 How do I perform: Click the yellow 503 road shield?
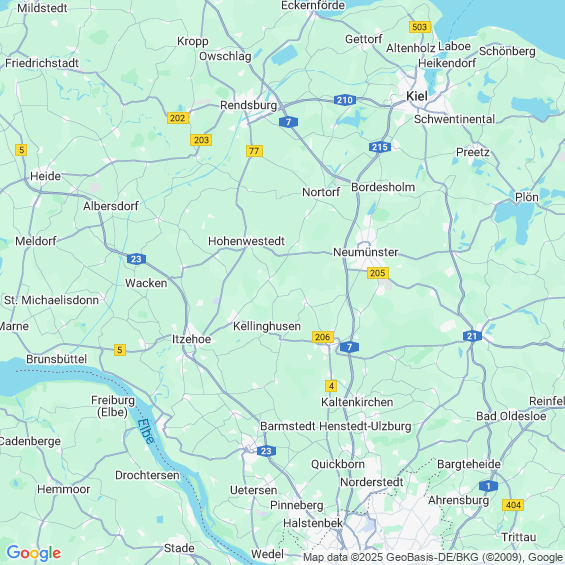pos(420,27)
